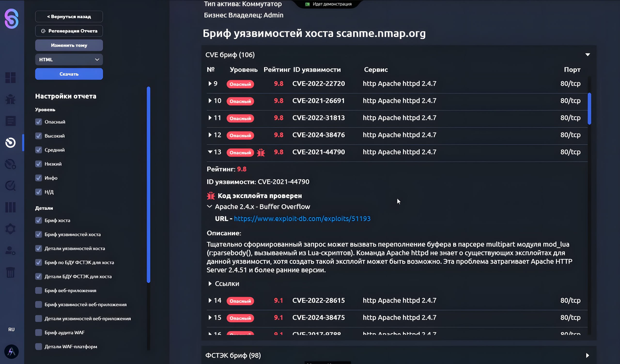Open the dashboard grid icon in sidebar

(10, 78)
